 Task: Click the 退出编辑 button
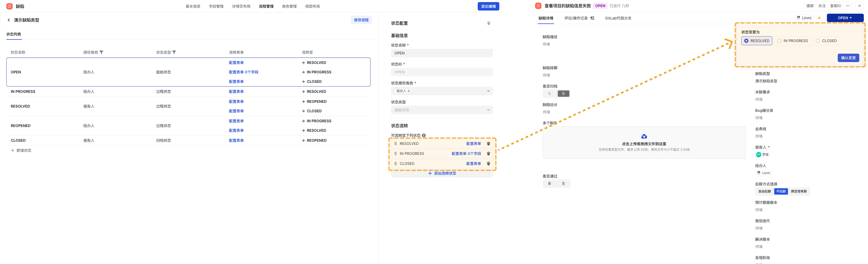(488, 6)
